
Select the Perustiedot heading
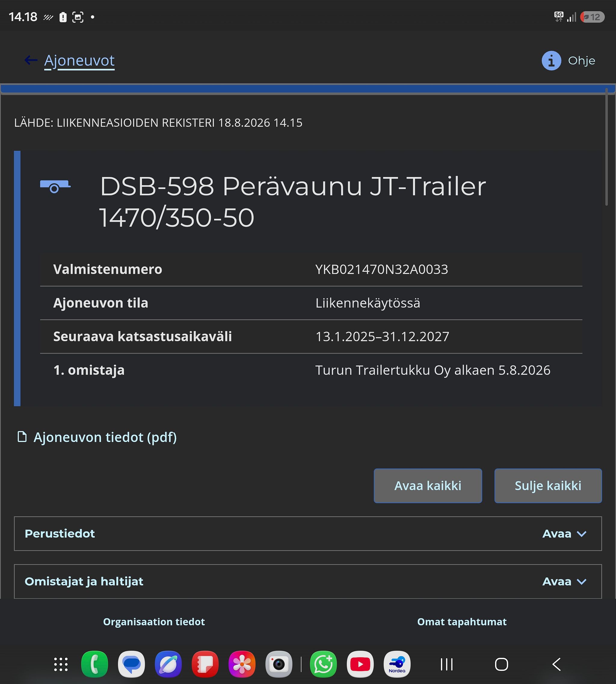60,534
